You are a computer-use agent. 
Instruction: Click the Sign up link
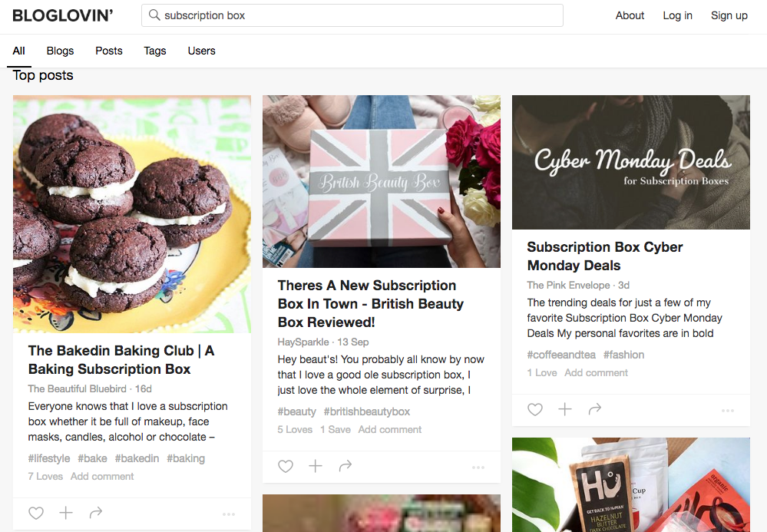[729, 15]
